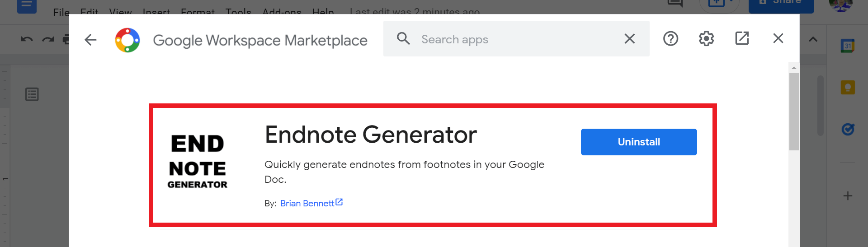Viewport: 868px width, 247px height.
Task: Open the Insert menu in Docs
Action: (156, 12)
